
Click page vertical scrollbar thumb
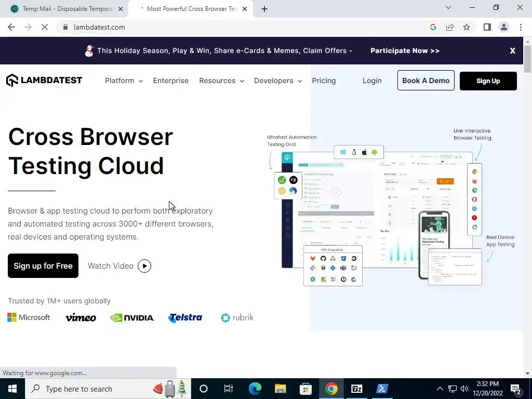[x=527, y=58]
